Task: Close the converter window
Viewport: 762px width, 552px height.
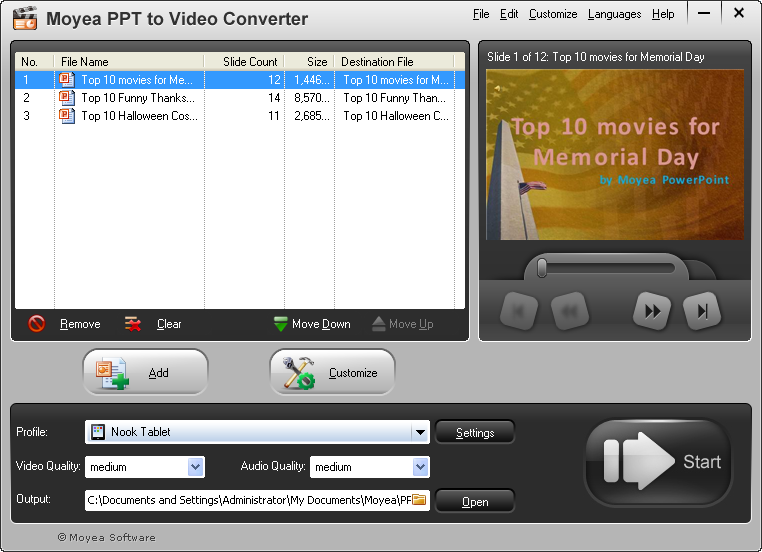Action: click(739, 13)
